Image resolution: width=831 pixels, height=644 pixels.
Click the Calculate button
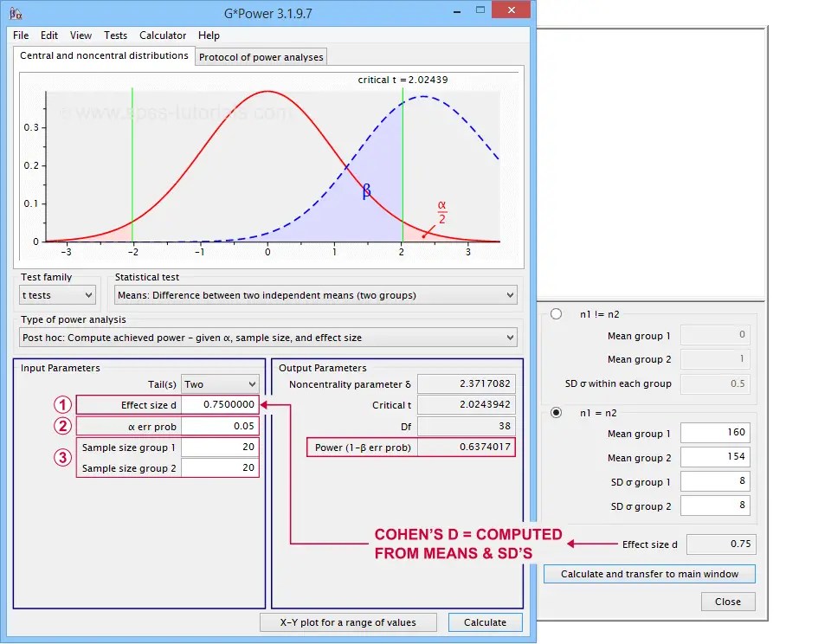[x=485, y=622]
